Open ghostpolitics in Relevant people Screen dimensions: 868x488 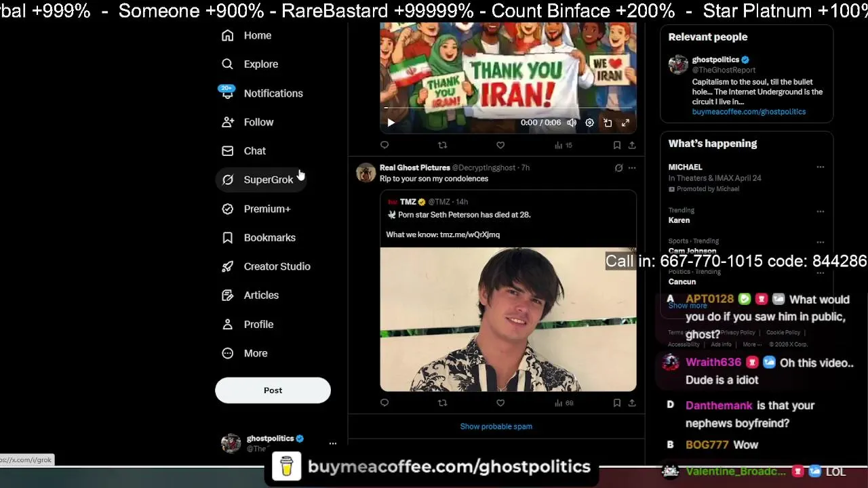click(715, 60)
